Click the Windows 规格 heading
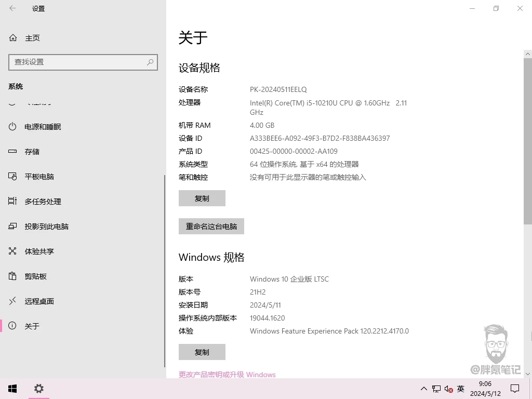The image size is (532, 399). pos(211,257)
